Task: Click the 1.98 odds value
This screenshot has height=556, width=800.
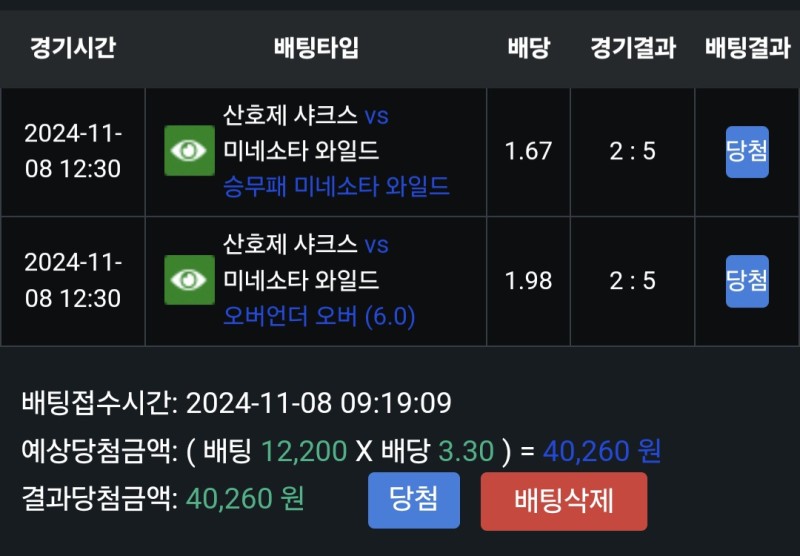Action: pos(528,281)
